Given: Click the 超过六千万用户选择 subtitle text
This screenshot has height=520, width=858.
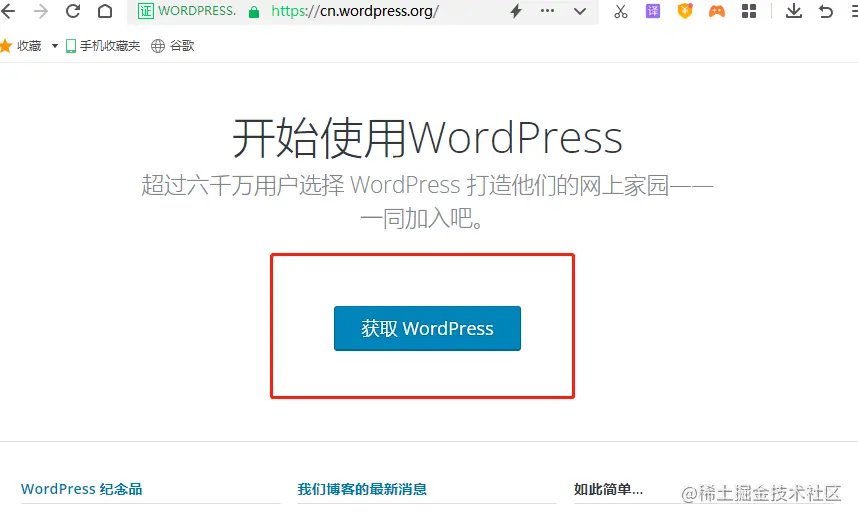Looking at the screenshot, I should 427,201.
